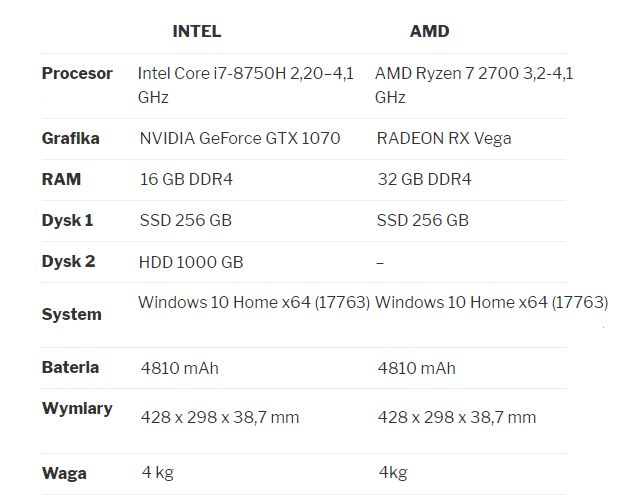Screen dimensions: 627x501
Task: Select the RAM row label
Action: point(61,179)
